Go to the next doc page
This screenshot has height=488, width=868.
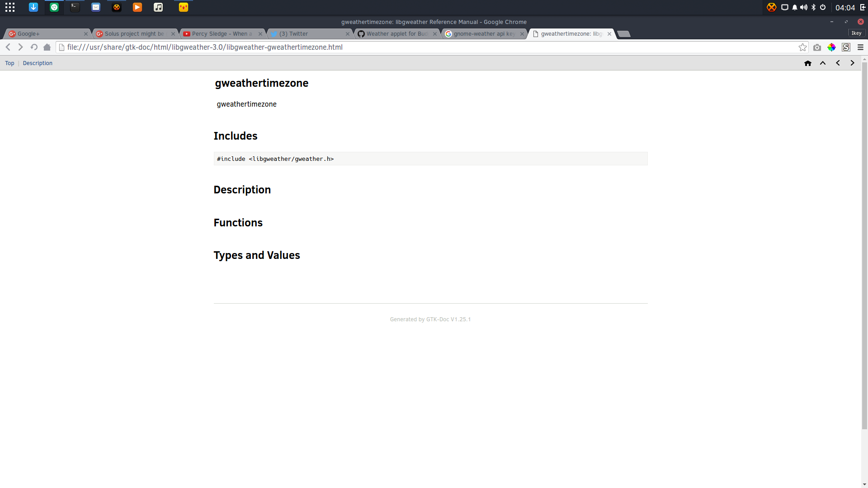coord(852,63)
